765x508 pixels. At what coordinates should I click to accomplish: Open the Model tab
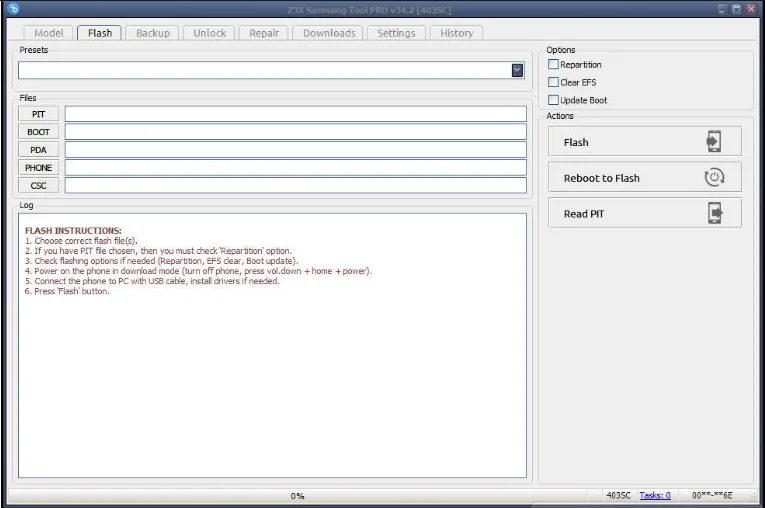click(x=48, y=33)
